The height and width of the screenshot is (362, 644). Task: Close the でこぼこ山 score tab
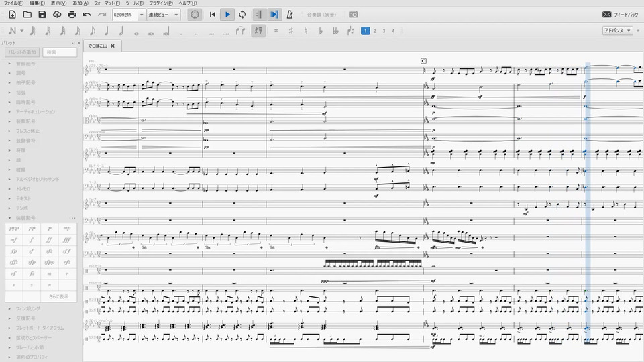(113, 46)
